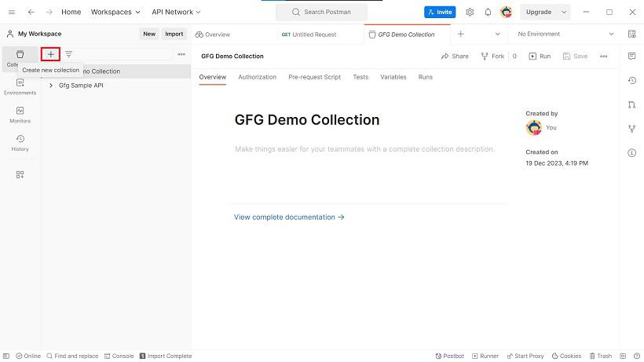Expand the Gfg Sample API collection

[x=51, y=86]
